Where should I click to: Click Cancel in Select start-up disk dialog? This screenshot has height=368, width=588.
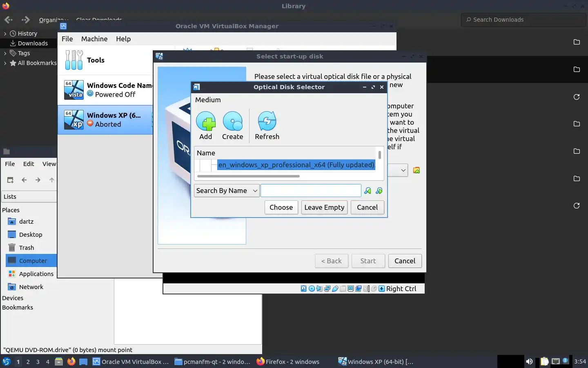405,261
